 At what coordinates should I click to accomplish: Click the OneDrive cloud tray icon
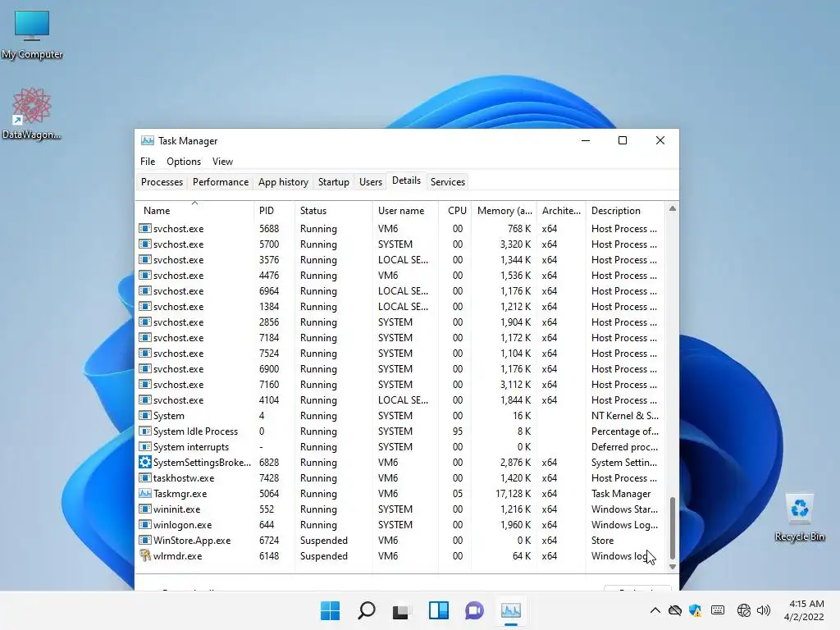pos(675,610)
